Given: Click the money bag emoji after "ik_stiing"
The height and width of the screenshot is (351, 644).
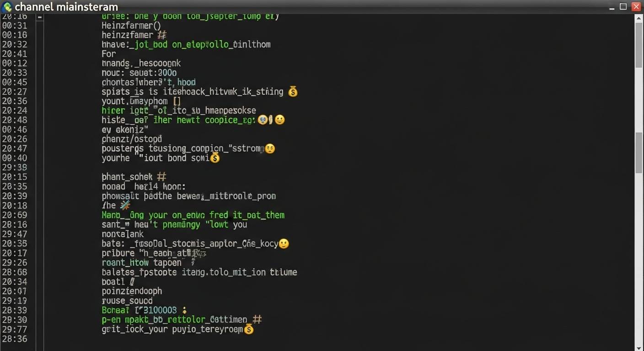Looking at the screenshot, I should click(x=293, y=92).
